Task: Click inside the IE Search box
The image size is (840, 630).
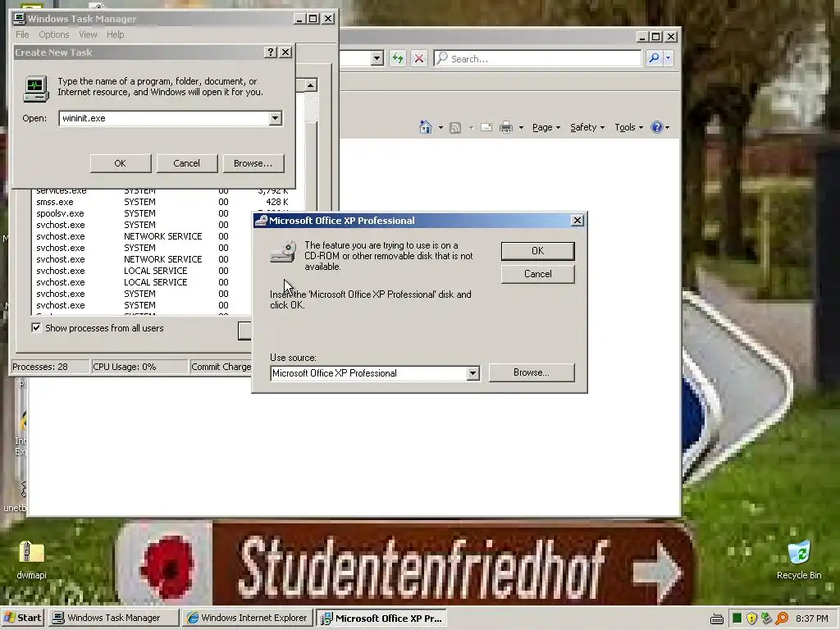Action: tap(538, 58)
